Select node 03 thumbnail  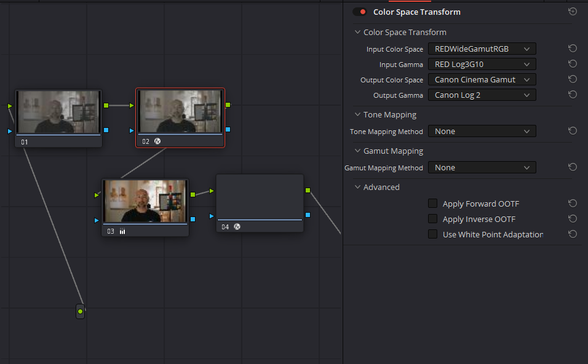145,201
